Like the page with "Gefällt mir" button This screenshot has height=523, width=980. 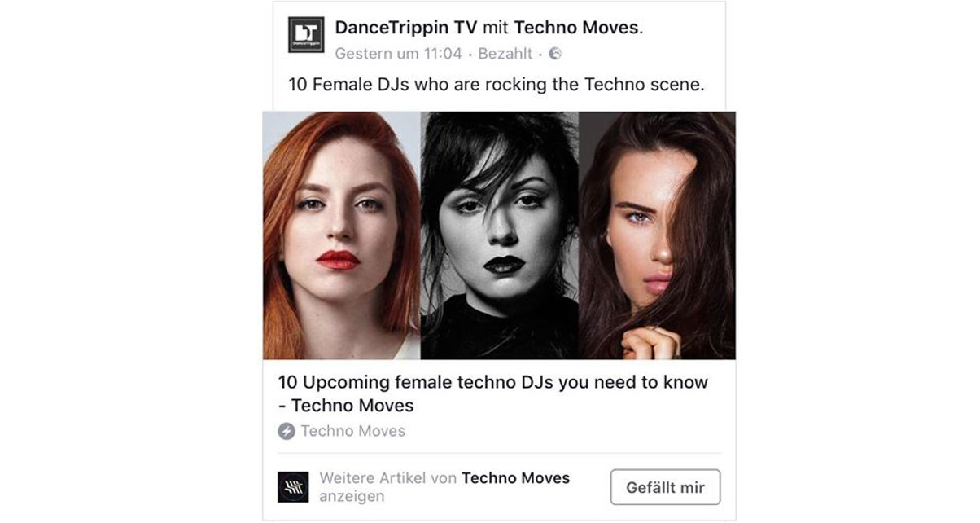(x=665, y=488)
